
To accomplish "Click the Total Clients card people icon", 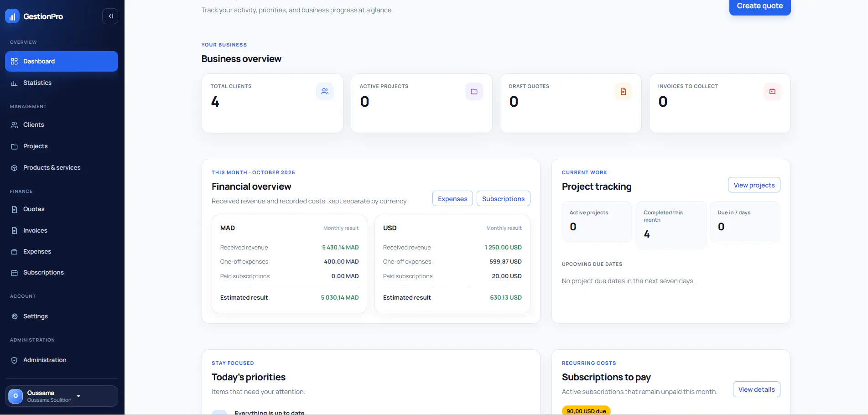I will (325, 92).
